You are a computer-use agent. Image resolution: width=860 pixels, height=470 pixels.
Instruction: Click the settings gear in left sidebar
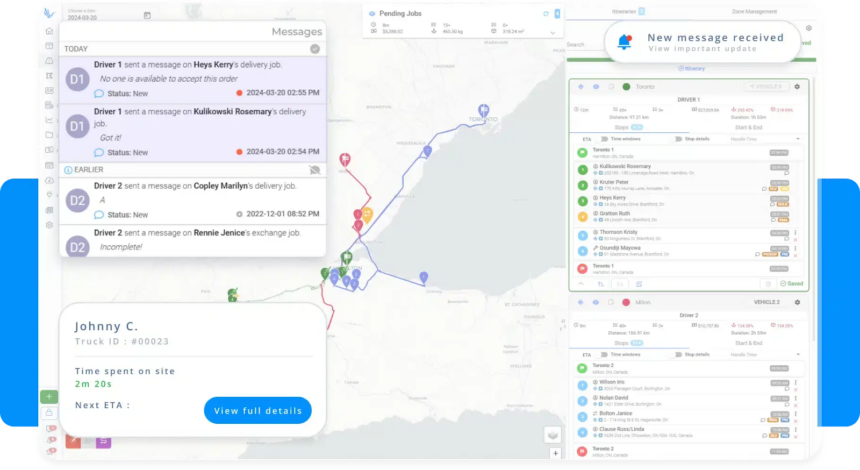tap(49, 225)
